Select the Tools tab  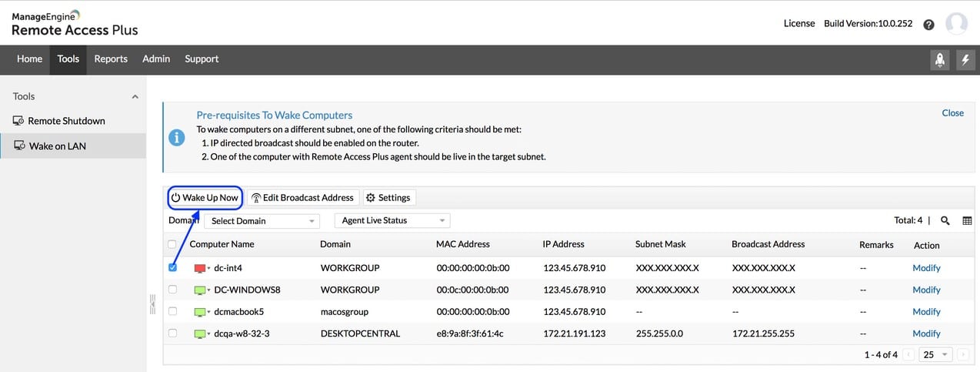point(68,59)
